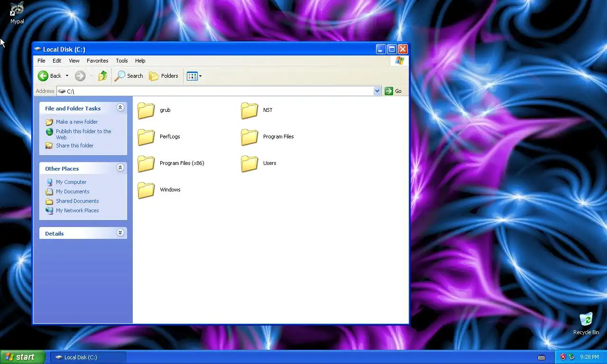Open the Start menu
Image resolution: width=607 pixels, height=364 pixels.
pyautogui.click(x=22, y=357)
